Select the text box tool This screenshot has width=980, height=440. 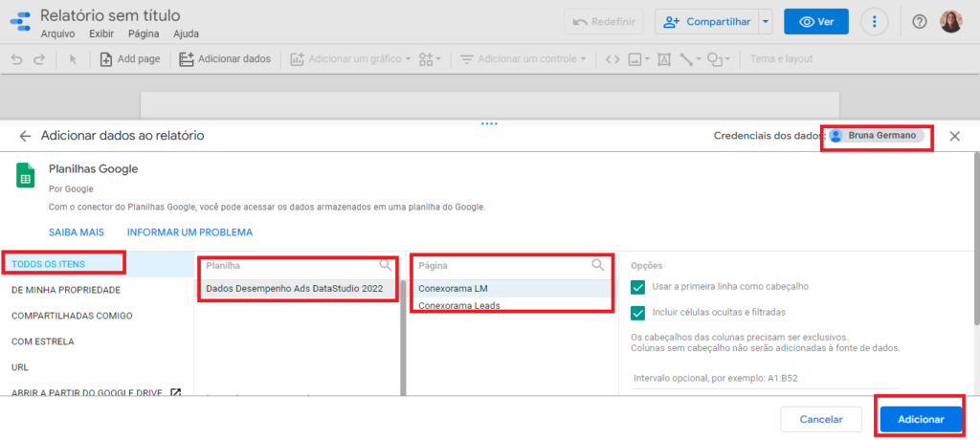pos(664,59)
